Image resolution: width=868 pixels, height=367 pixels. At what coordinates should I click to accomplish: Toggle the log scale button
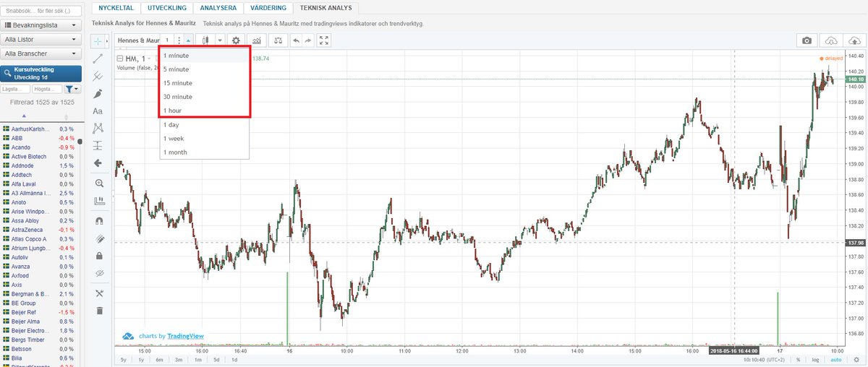[x=815, y=360]
